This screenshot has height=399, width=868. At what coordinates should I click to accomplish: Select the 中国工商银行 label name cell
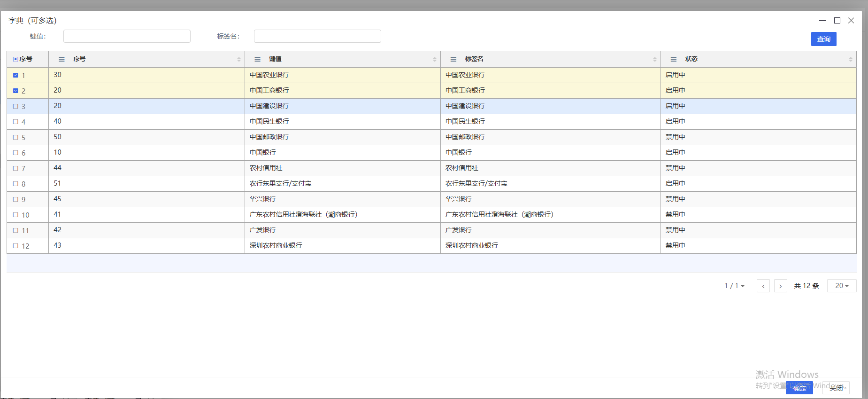(x=551, y=91)
